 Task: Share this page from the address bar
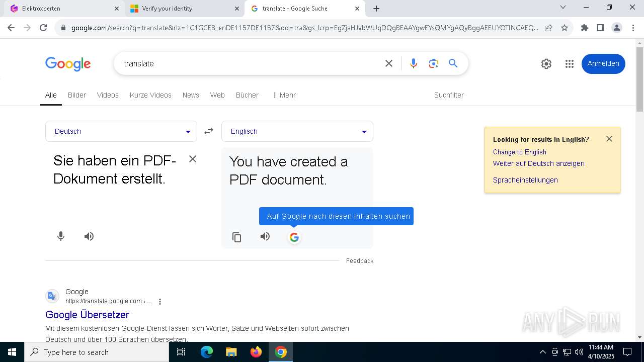[x=548, y=28]
